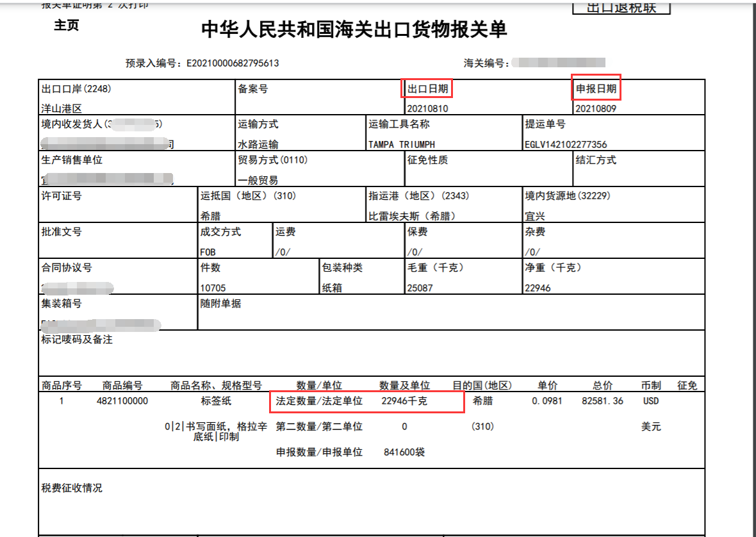The image size is (756, 537).
Task: Click the 征免性质 label
Action: coord(427,160)
